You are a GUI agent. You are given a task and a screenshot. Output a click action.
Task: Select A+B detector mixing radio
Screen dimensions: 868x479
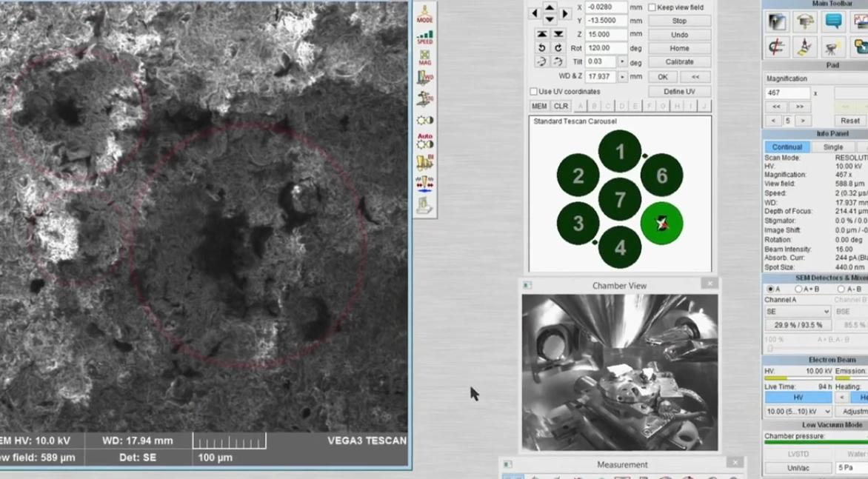tap(798, 289)
